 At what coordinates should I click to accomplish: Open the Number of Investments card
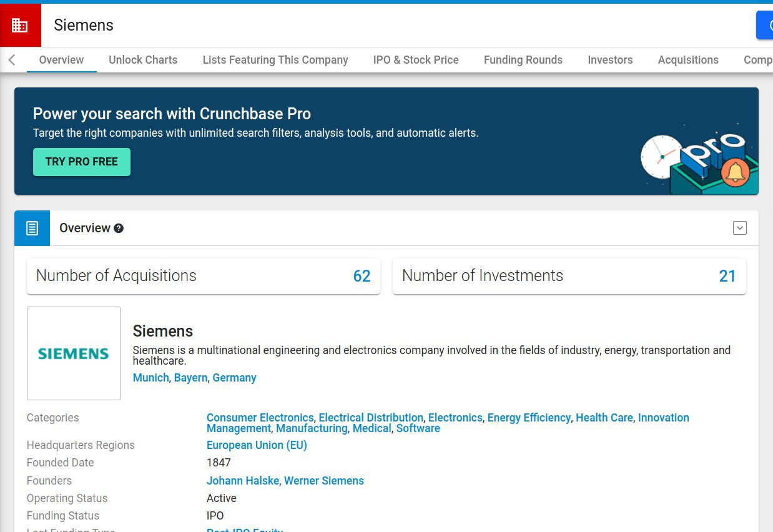point(569,276)
